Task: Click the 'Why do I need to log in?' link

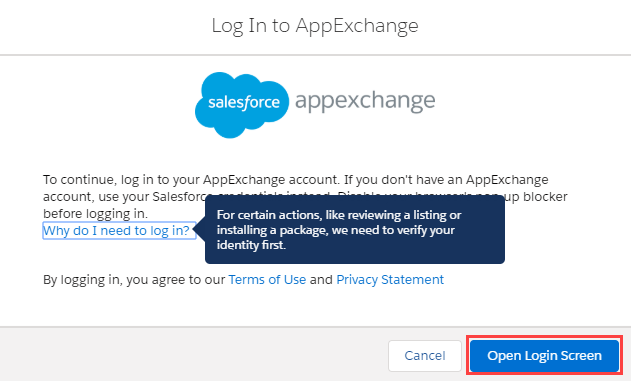Action: click(116, 231)
